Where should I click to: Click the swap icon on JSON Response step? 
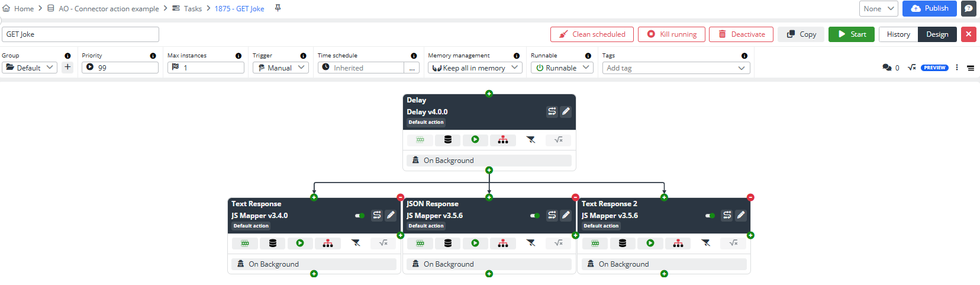552,215
